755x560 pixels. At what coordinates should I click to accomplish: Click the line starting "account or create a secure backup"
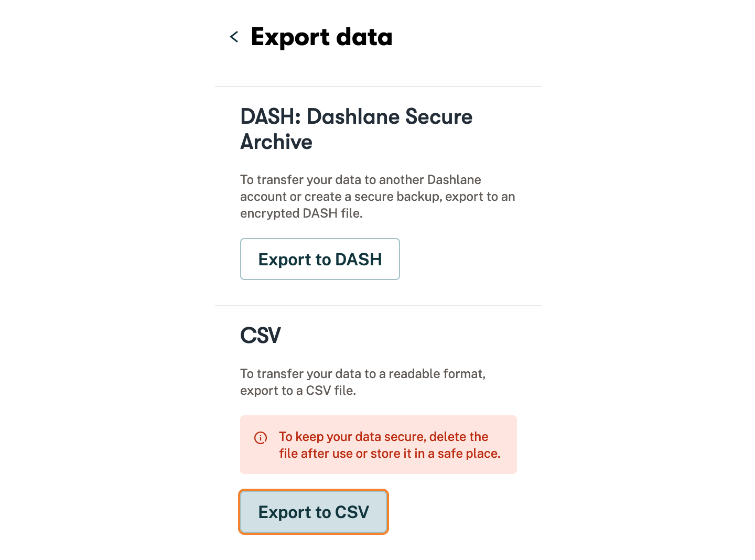point(377,197)
